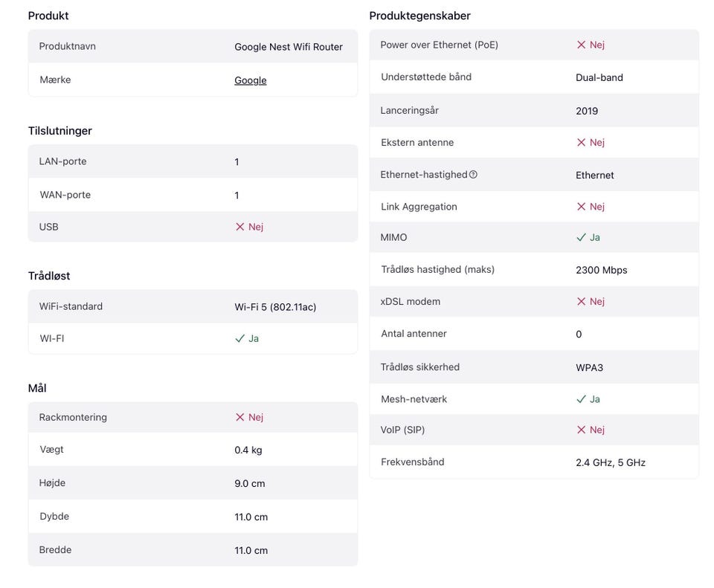
Task: Click the Tilslutninger section heading
Action: click(x=60, y=131)
